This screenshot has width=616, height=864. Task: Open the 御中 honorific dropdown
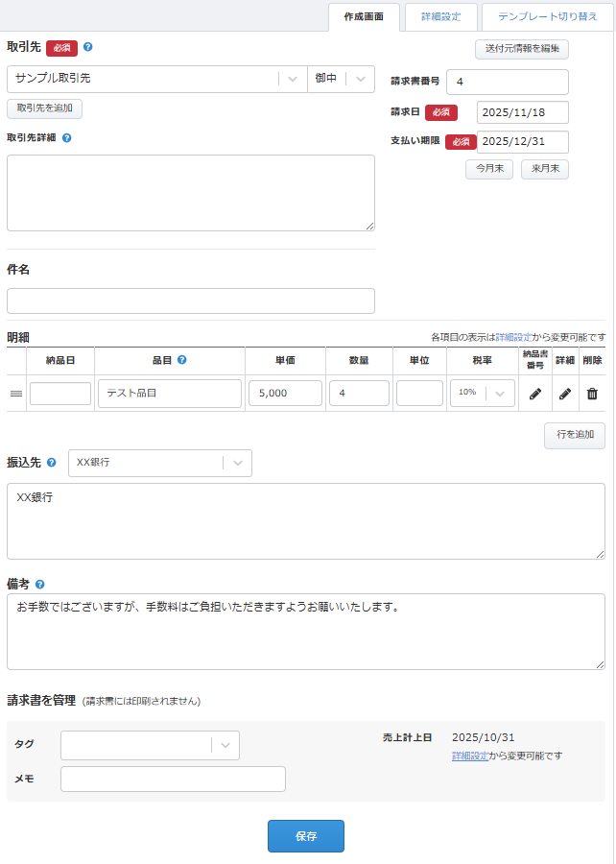click(361, 79)
